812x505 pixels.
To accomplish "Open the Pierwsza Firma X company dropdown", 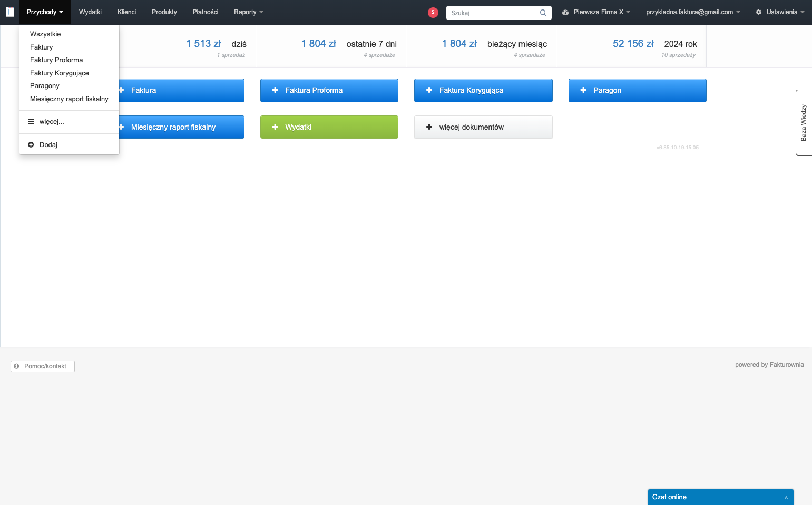I will [x=596, y=12].
